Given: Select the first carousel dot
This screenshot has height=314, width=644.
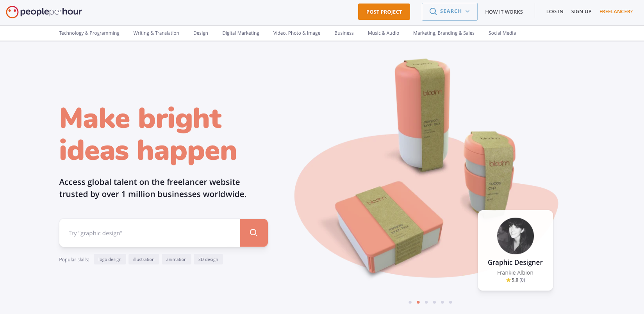Looking at the screenshot, I should (410, 302).
